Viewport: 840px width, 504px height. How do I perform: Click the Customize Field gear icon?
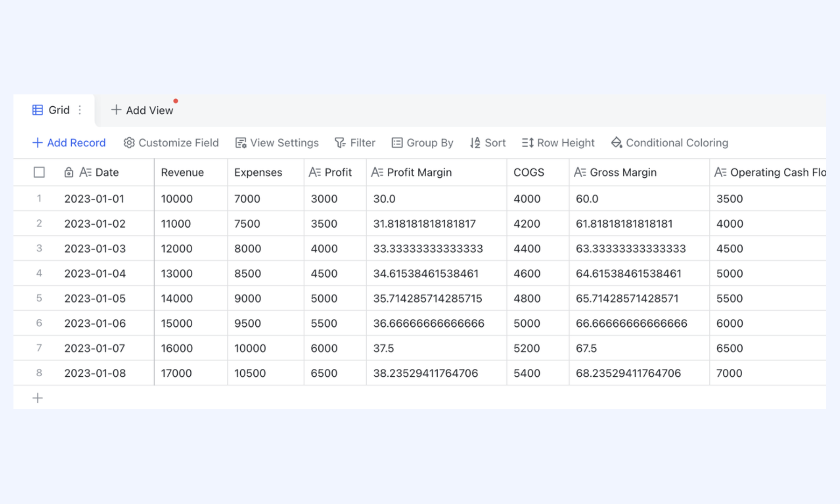click(129, 143)
